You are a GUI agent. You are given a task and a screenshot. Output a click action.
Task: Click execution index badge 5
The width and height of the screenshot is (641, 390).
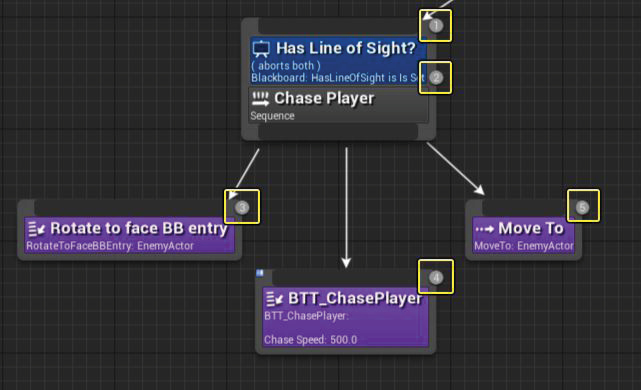pos(583,207)
